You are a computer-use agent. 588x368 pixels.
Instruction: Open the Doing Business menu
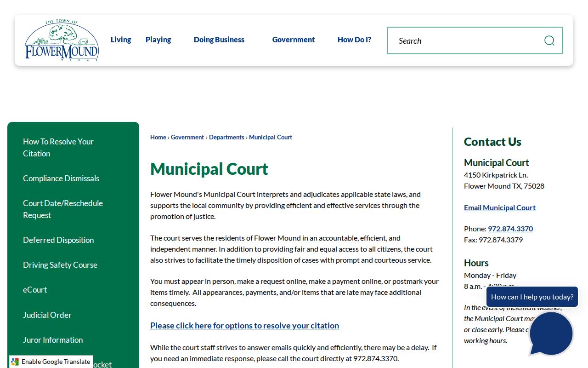click(219, 40)
